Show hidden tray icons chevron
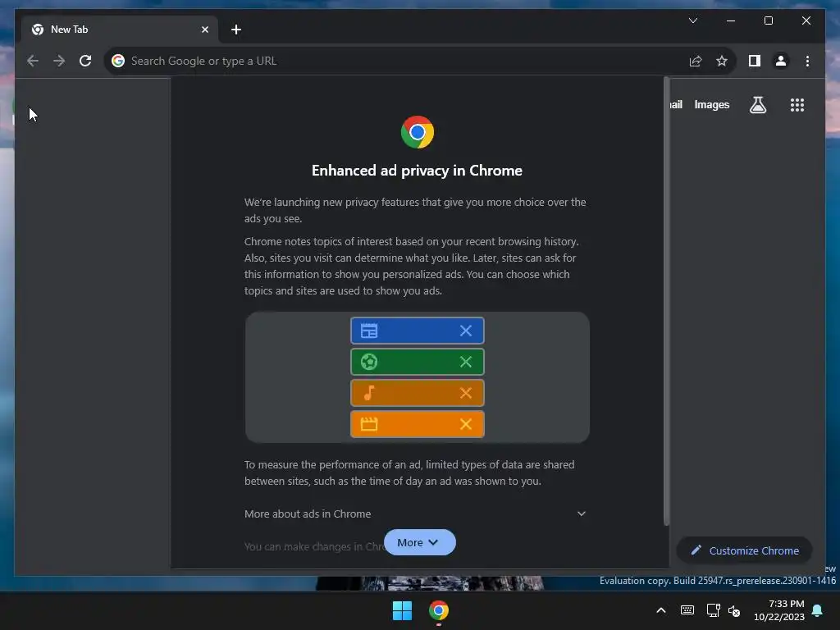Image resolution: width=840 pixels, height=630 pixels. tap(660, 610)
